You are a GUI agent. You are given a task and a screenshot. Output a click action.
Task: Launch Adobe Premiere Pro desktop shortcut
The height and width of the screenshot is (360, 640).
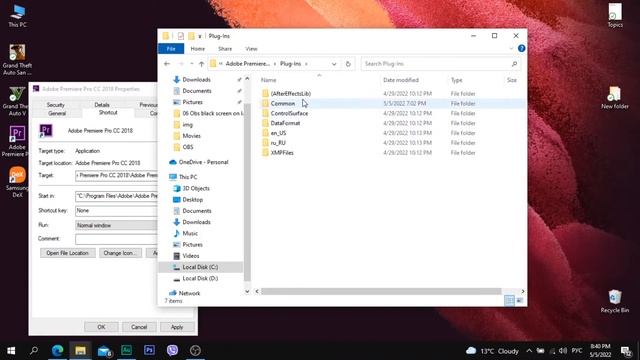point(16,141)
